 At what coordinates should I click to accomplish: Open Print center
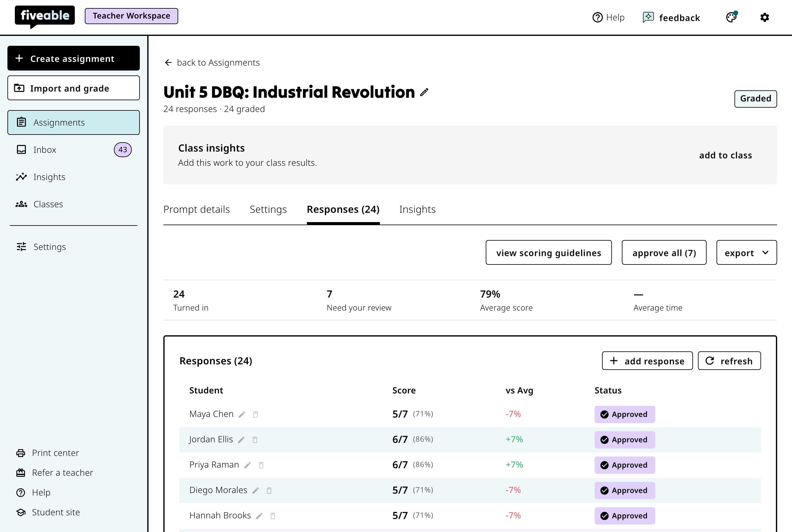(48, 453)
